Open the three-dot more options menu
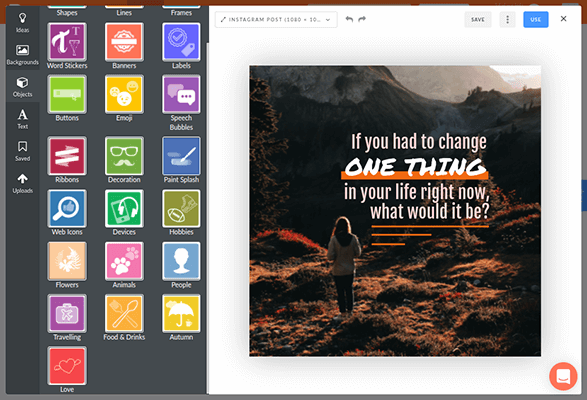The width and height of the screenshot is (587, 400). coord(508,19)
